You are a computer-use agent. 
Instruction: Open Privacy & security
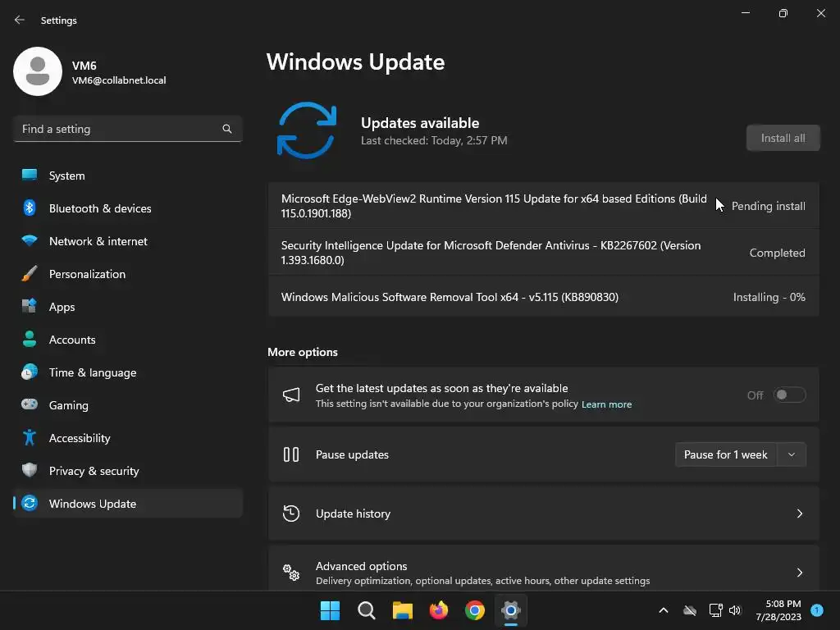point(127,470)
